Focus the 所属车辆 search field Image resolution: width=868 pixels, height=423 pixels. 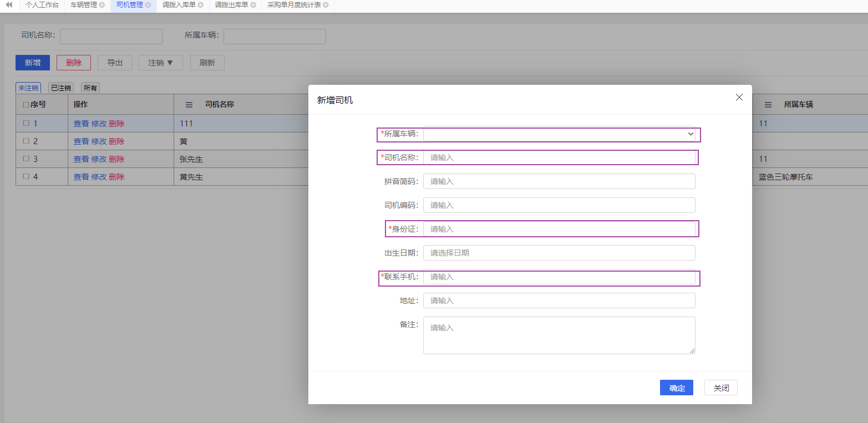click(275, 37)
